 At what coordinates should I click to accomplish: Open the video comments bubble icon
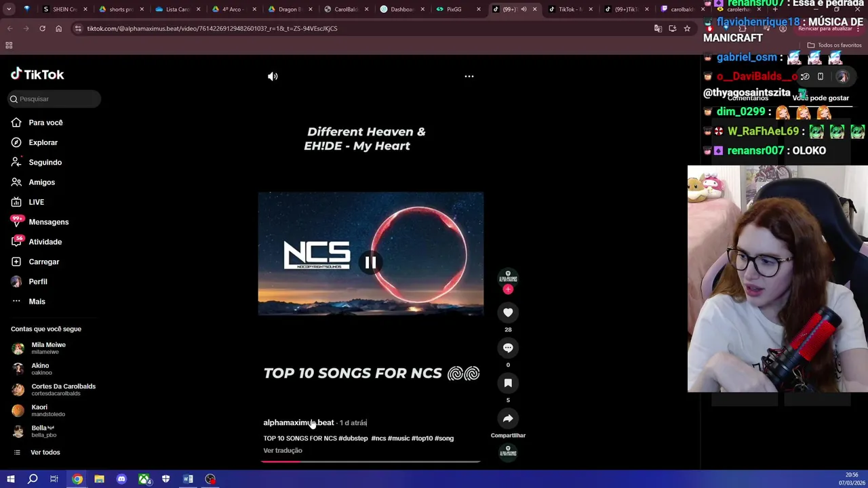tap(508, 348)
